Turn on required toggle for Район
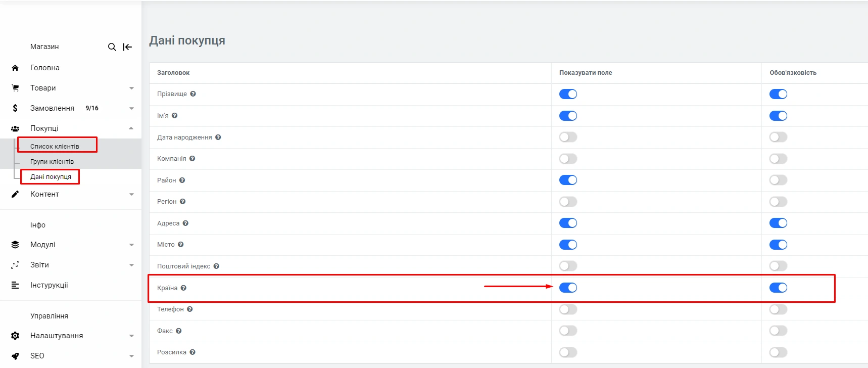868x368 pixels. point(778,180)
